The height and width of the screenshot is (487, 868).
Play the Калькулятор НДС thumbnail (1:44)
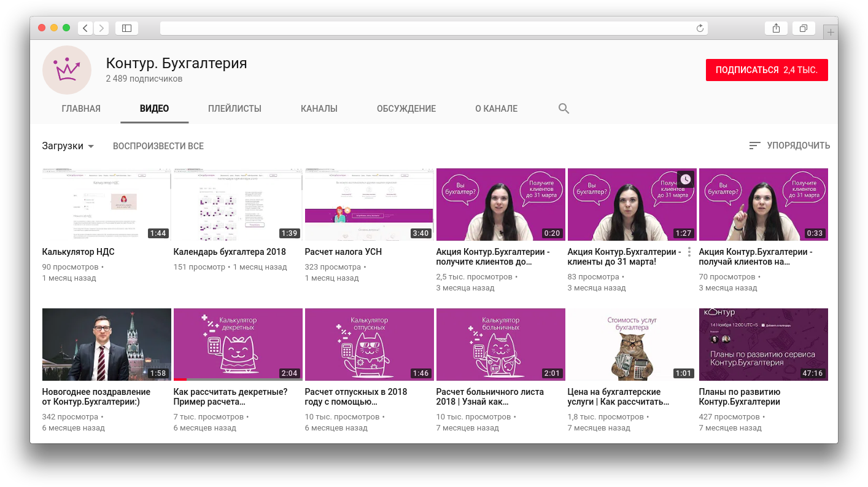tap(107, 205)
